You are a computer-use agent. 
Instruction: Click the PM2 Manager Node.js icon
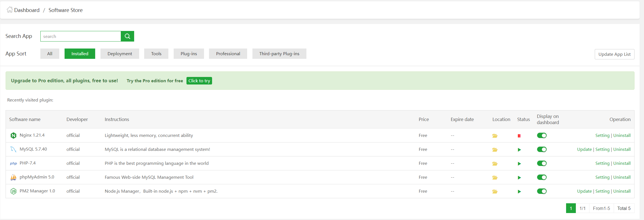[13, 191]
